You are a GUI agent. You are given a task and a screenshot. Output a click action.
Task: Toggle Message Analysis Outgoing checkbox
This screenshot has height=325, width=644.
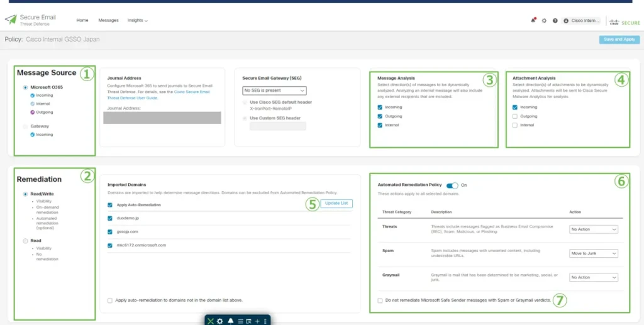(380, 116)
